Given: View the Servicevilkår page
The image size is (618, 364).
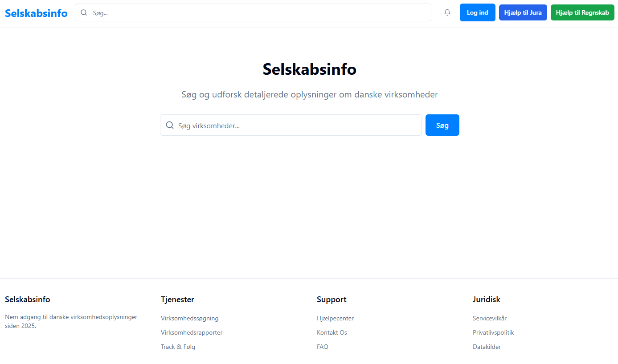Looking at the screenshot, I should coord(490,318).
